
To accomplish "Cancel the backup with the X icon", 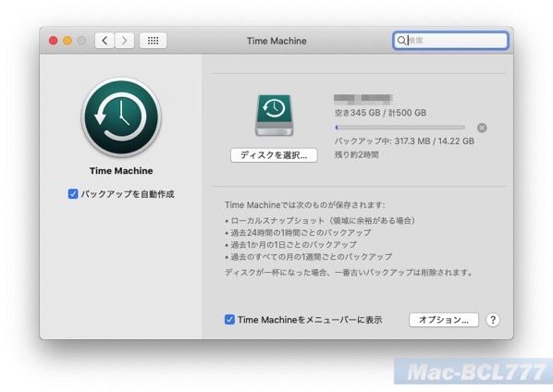I will [x=482, y=128].
